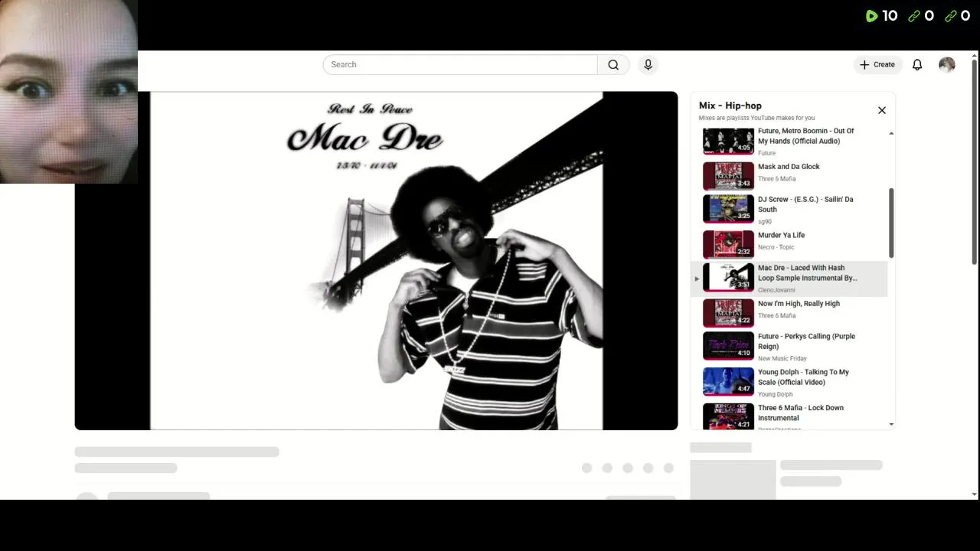Click the Mix - Hip-hop playlist title
This screenshot has width=980, height=551.
730,106
